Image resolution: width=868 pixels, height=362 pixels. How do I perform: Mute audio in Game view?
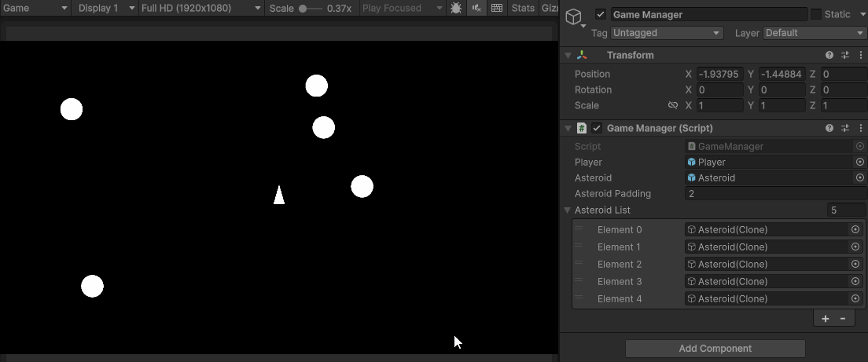tap(476, 8)
